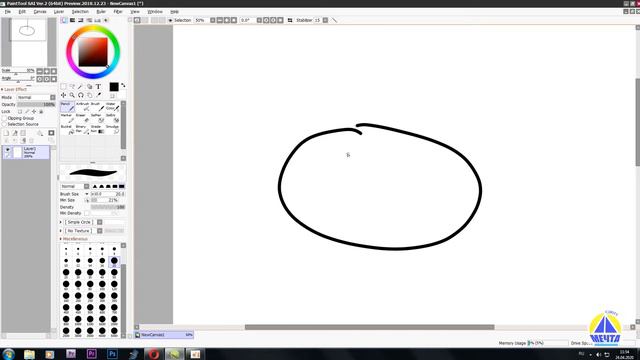This screenshot has width=640, height=360.
Task: Select the Smudge tool
Action: coord(112,129)
